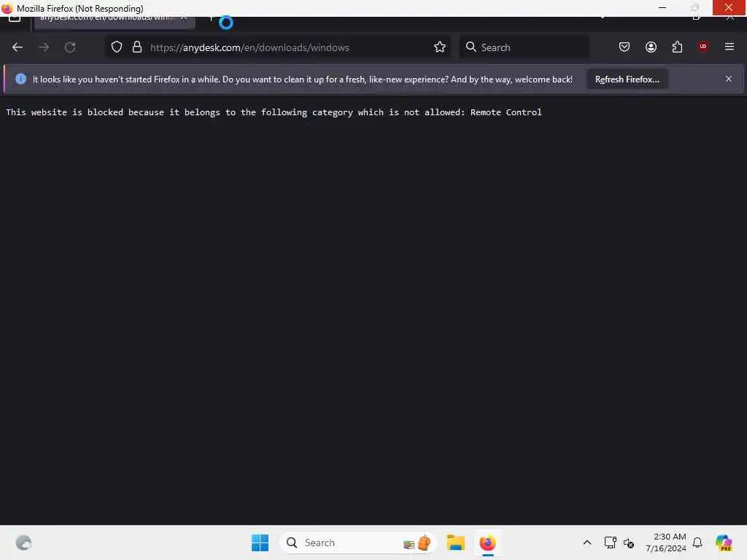Open the Firefox hamburger application menu
Image resolution: width=747 pixels, height=560 pixels.
coord(729,46)
